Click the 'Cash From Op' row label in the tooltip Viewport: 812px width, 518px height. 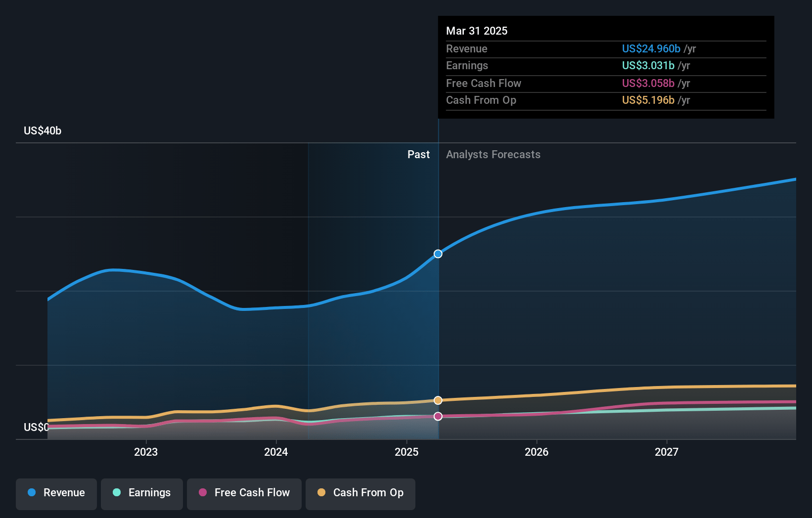[481, 100]
